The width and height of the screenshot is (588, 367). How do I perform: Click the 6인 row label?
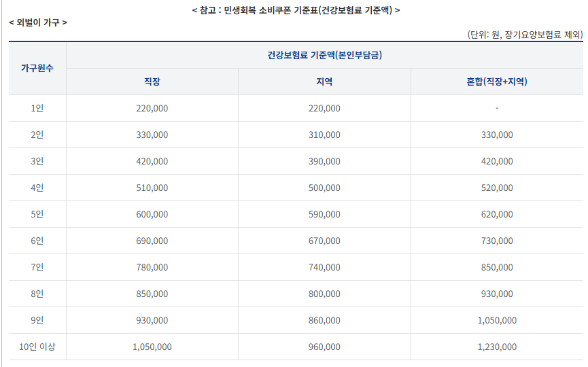37,241
